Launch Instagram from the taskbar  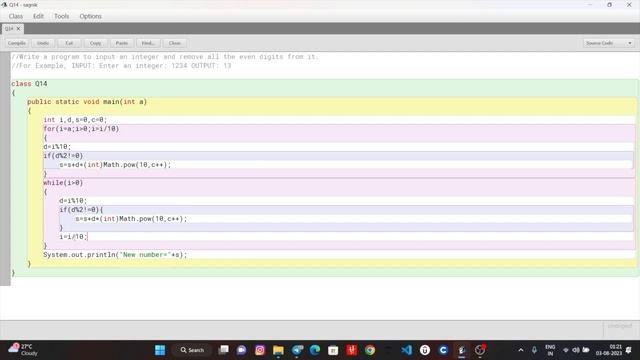pyautogui.click(x=260, y=350)
